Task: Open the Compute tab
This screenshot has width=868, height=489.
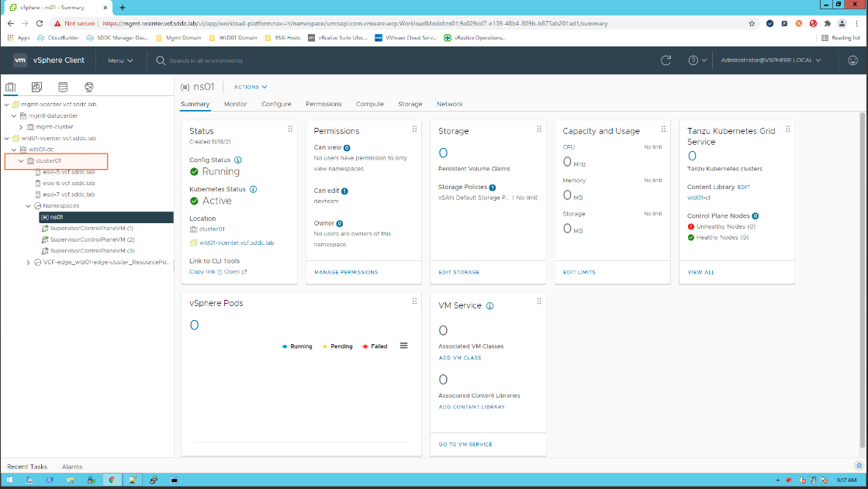Action: coord(370,104)
